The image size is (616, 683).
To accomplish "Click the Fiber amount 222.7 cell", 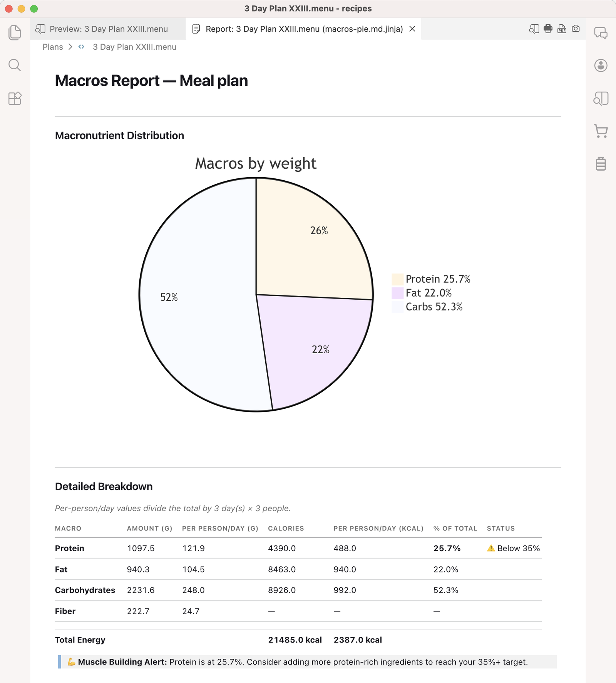I will 138,611.
